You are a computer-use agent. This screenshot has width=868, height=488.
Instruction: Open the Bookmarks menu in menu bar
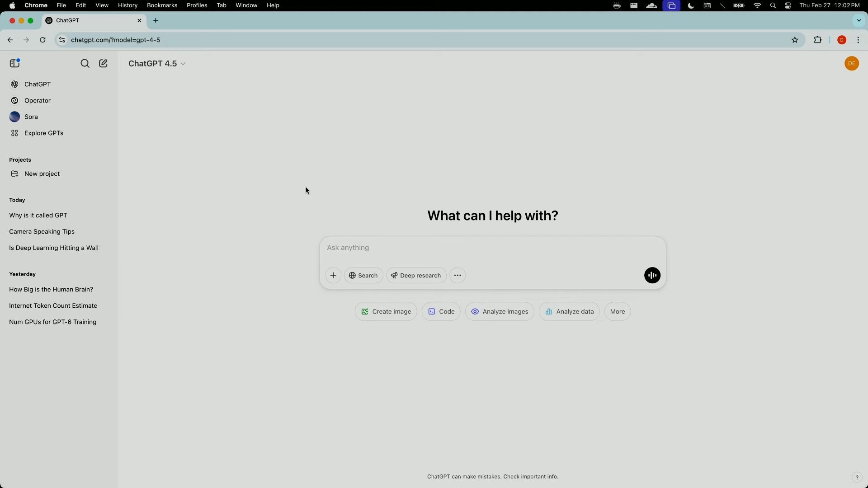coord(162,5)
